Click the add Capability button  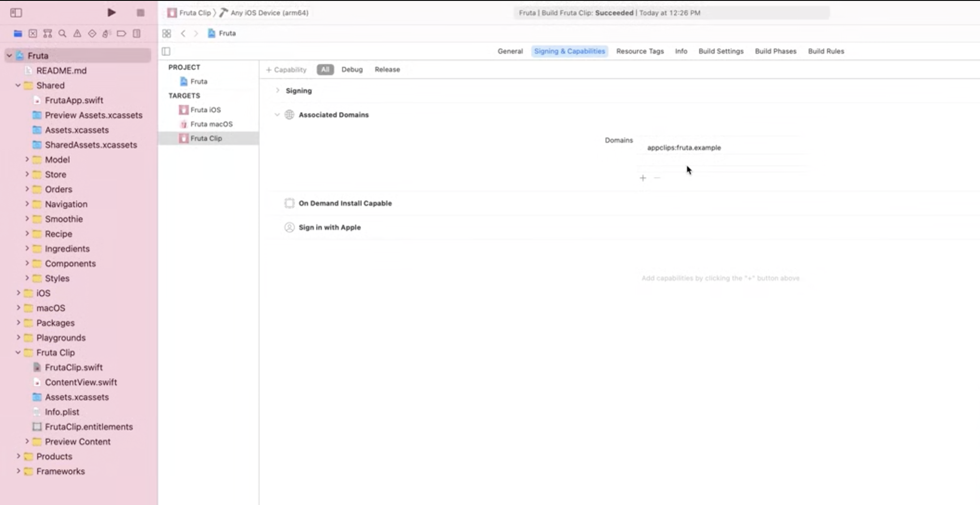[x=286, y=69]
